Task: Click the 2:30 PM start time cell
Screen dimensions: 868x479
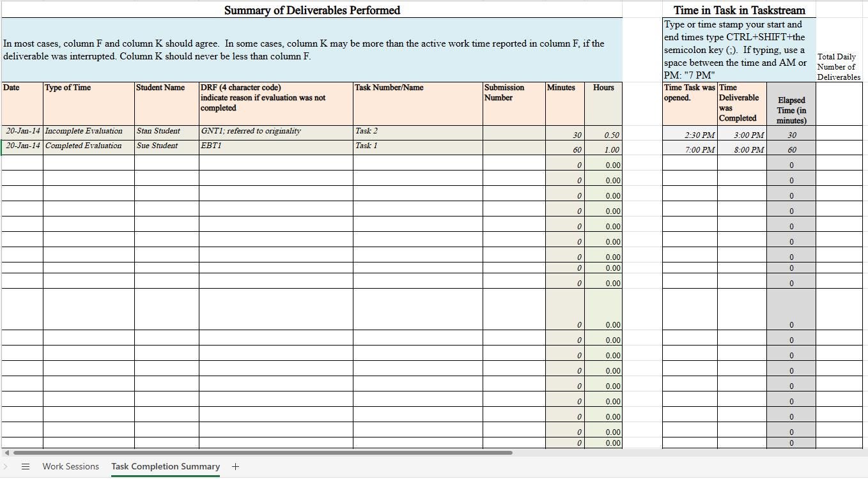Action: [689, 135]
